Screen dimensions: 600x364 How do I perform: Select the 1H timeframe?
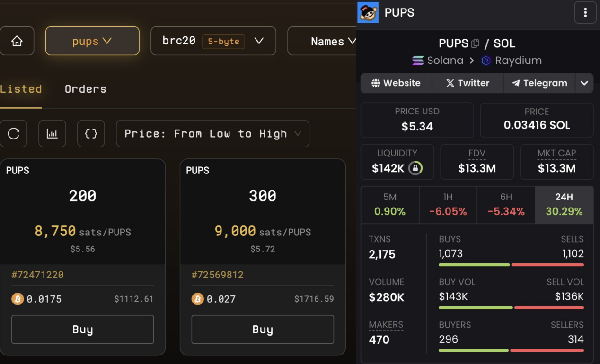[448, 205]
